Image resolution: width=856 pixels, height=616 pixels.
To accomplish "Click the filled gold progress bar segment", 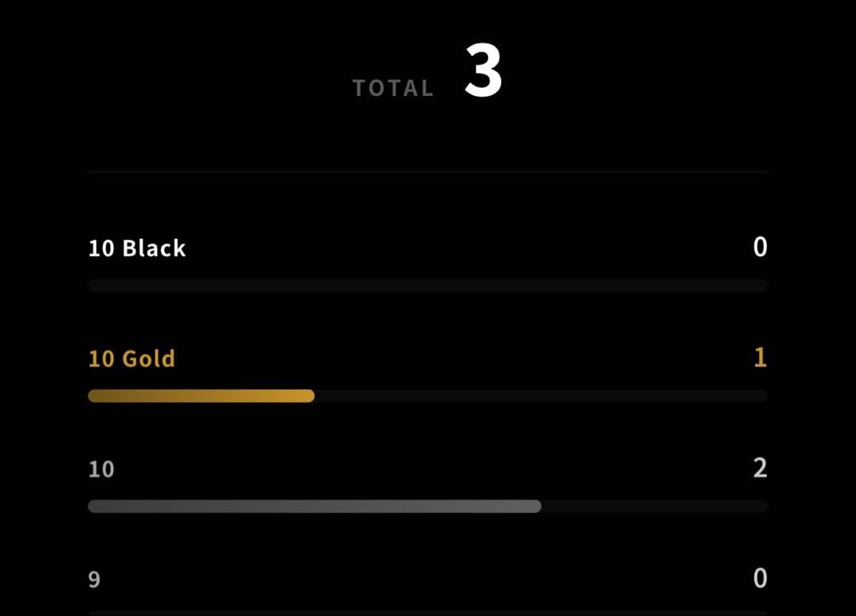I will pos(201,396).
